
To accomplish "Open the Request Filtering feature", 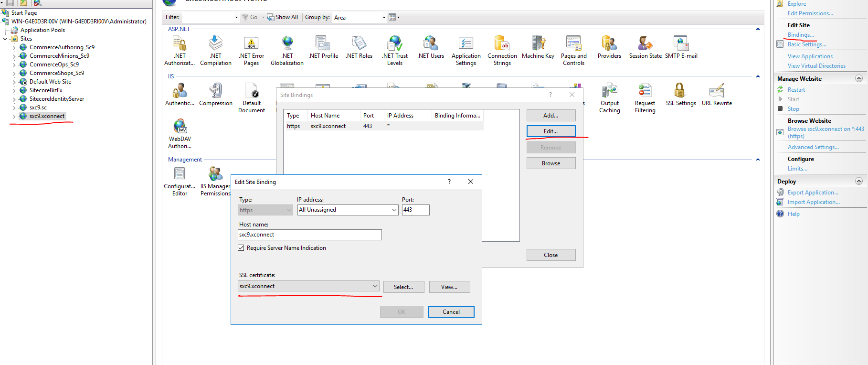I will 645,98.
